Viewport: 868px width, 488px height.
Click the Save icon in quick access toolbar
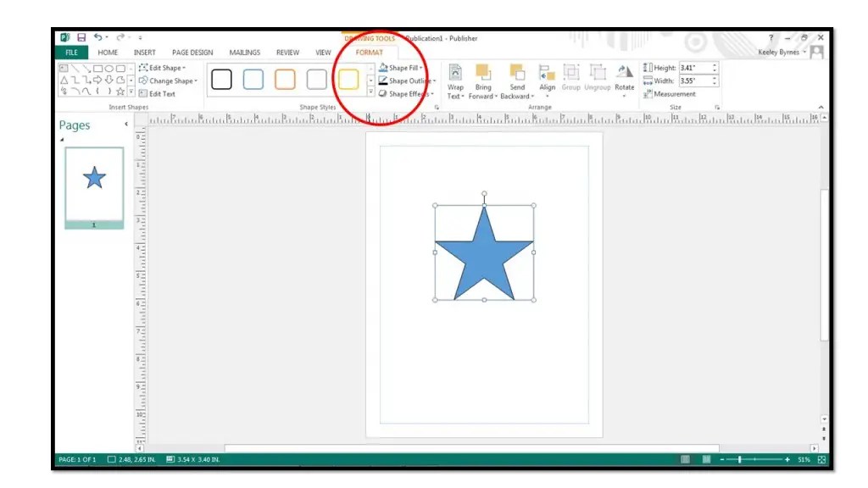(x=81, y=37)
